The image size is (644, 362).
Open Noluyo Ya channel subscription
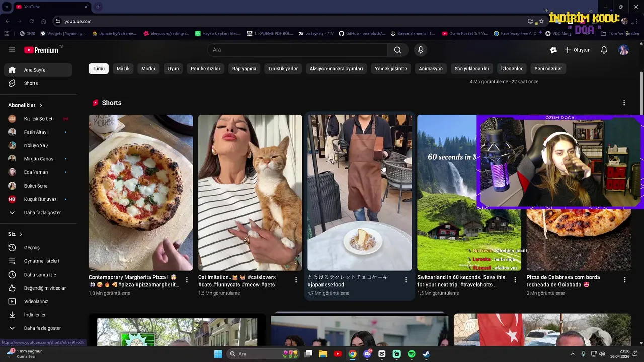38,145
